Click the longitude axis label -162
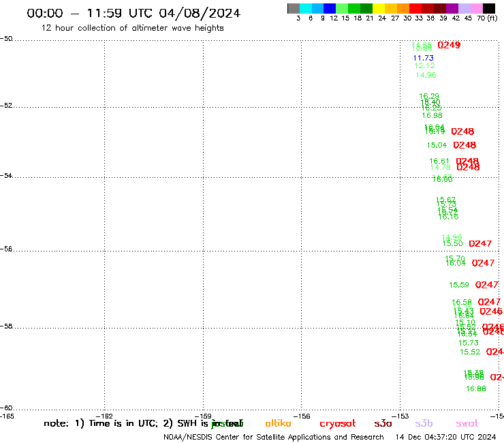504x443 pixels. 104,416
